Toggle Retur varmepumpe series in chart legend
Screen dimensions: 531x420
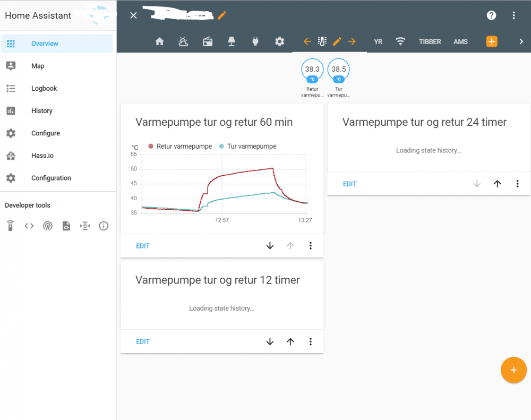[181, 147]
